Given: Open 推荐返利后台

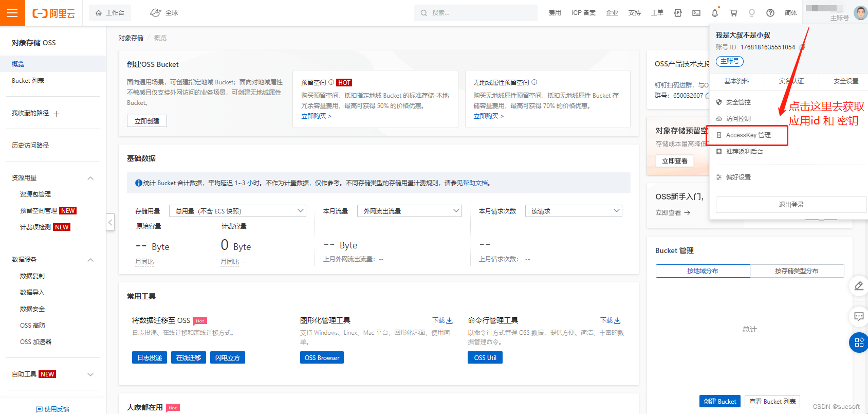Looking at the screenshot, I should 744,152.
